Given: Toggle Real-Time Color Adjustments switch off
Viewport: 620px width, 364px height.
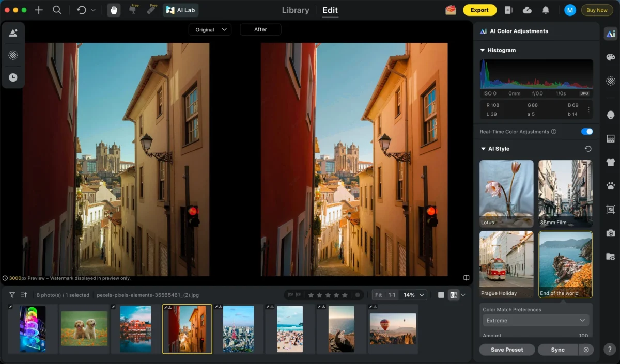Looking at the screenshot, I should 586,132.
